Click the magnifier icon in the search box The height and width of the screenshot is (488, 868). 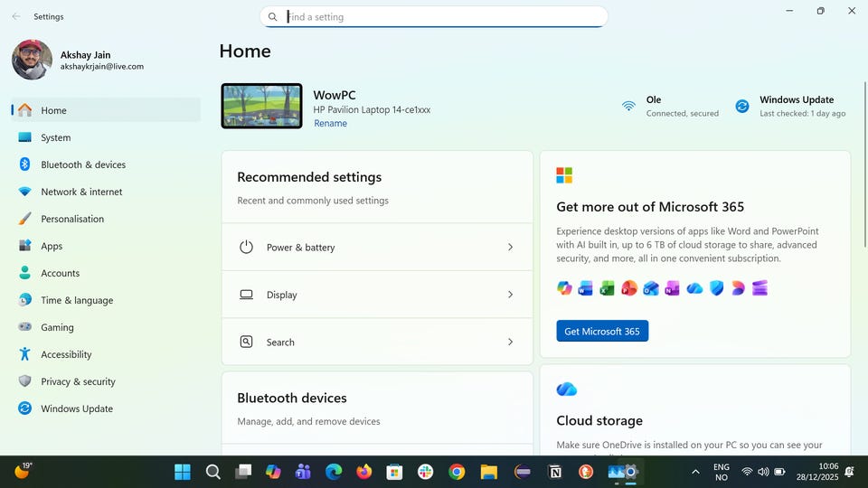coord(272,16)
